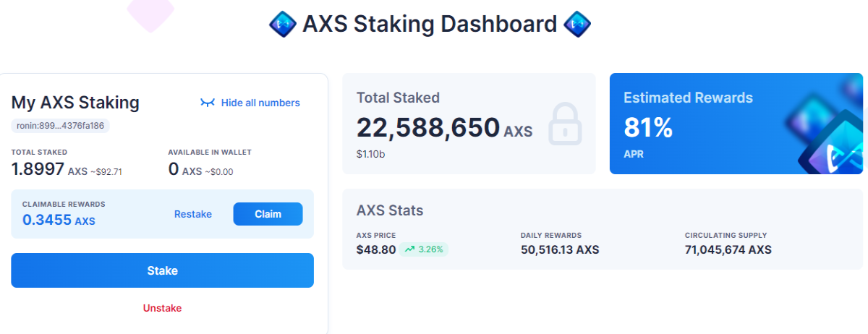Image resolution: width=868 pixels, height=334 pixels.
Task: Toggle Hide all numbers
Action: pyautogui.click(x=250, y=103)
